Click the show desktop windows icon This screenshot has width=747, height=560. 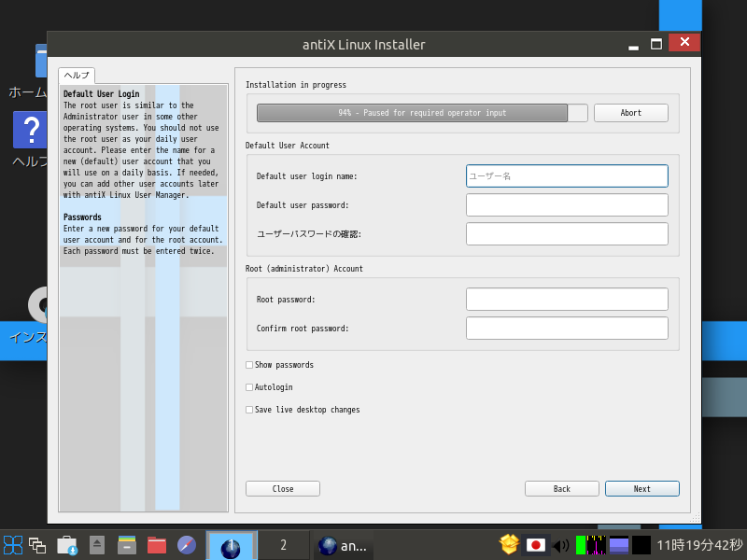point(37,545)
